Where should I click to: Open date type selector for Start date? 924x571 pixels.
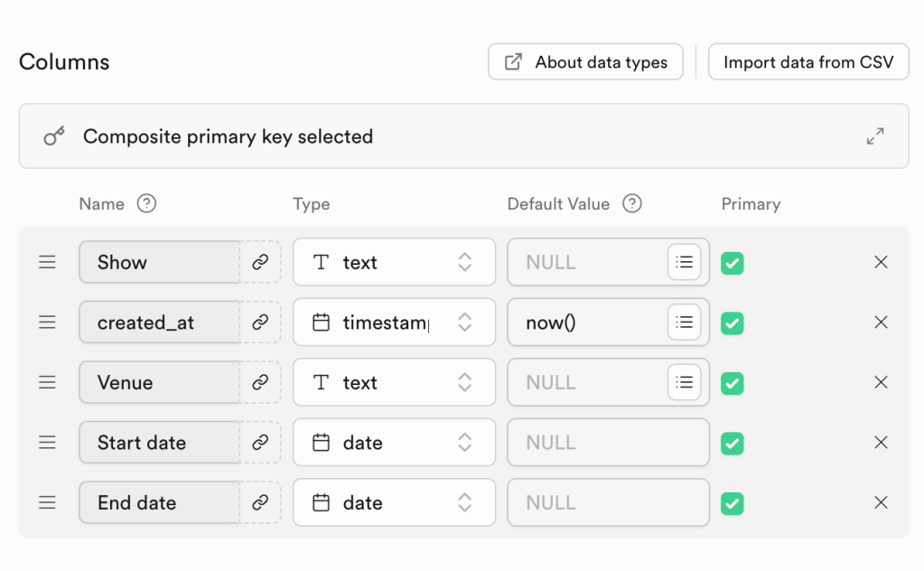394,443
